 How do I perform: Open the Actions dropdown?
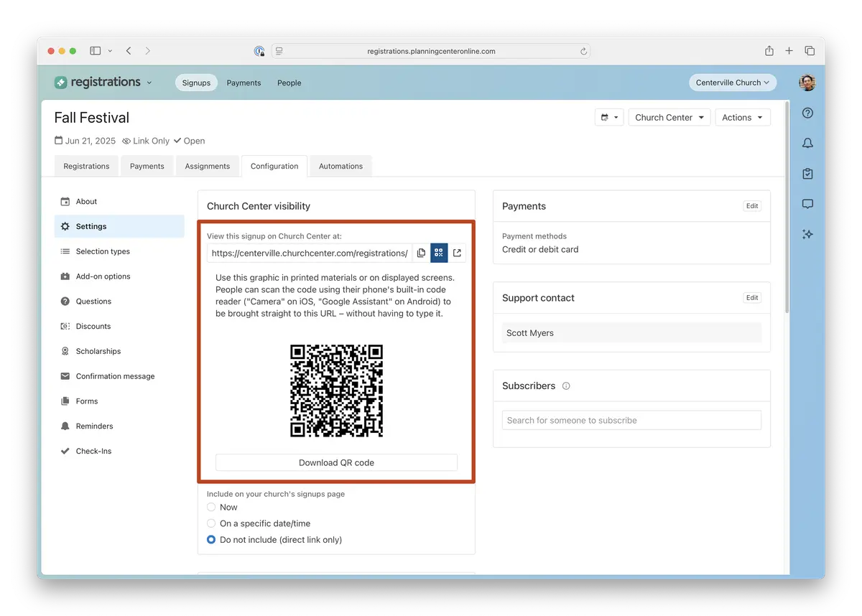pyautogui.click(x=743, y=118)
